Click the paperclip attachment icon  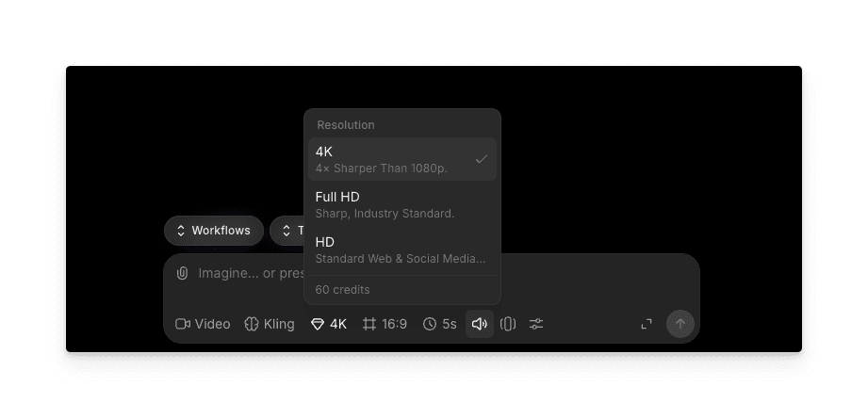[x=183, y=273]
